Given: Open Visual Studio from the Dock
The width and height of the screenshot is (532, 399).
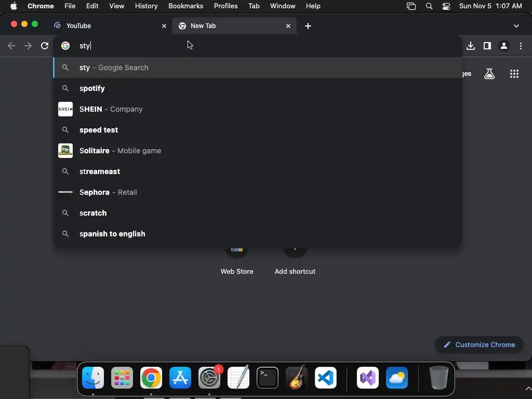Looking at the screenshot, I should [x=368, y=378].
